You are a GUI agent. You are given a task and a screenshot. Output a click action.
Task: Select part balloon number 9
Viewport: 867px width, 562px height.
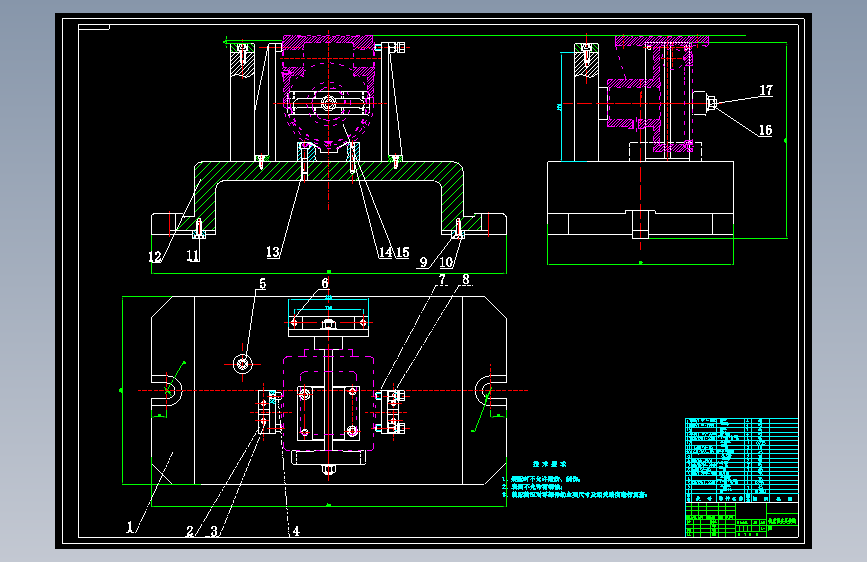coord(424,262)
